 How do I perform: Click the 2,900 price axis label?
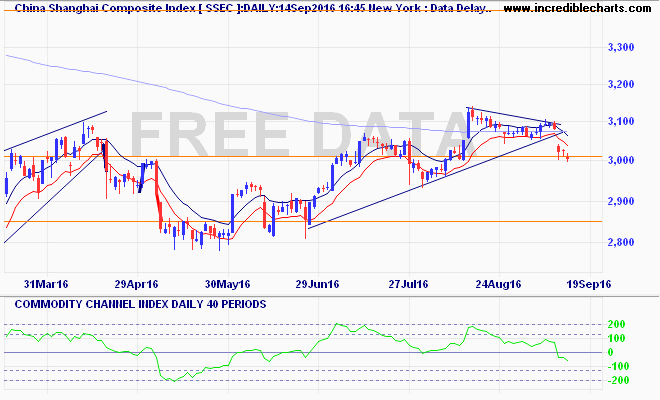(x=621, y=201)
